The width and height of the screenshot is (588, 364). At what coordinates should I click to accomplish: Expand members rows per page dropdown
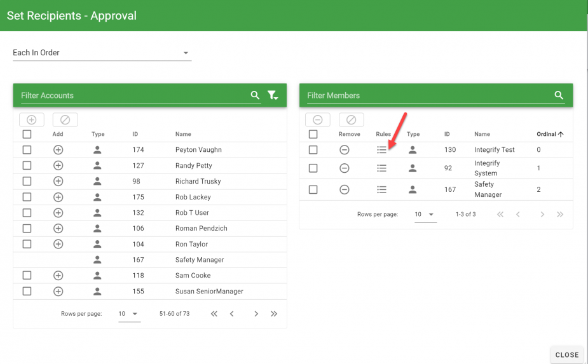point(425,215)
